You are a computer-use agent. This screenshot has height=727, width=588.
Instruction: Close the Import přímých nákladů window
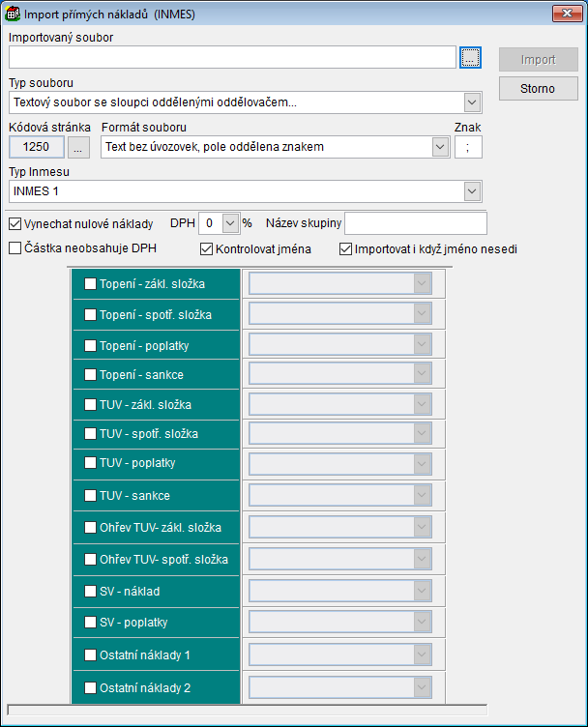pos(565,14)
